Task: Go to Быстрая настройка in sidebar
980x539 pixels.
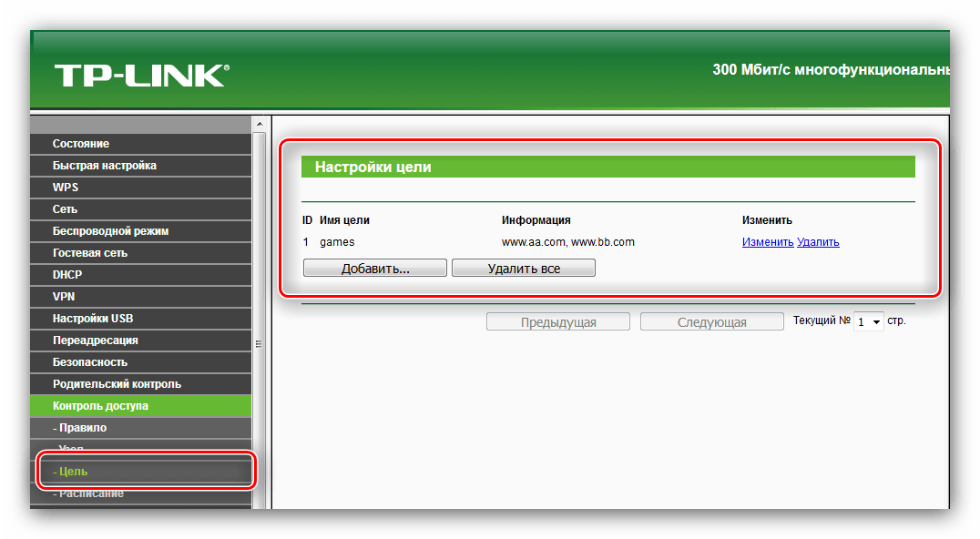Action: [x=105, y=166]
